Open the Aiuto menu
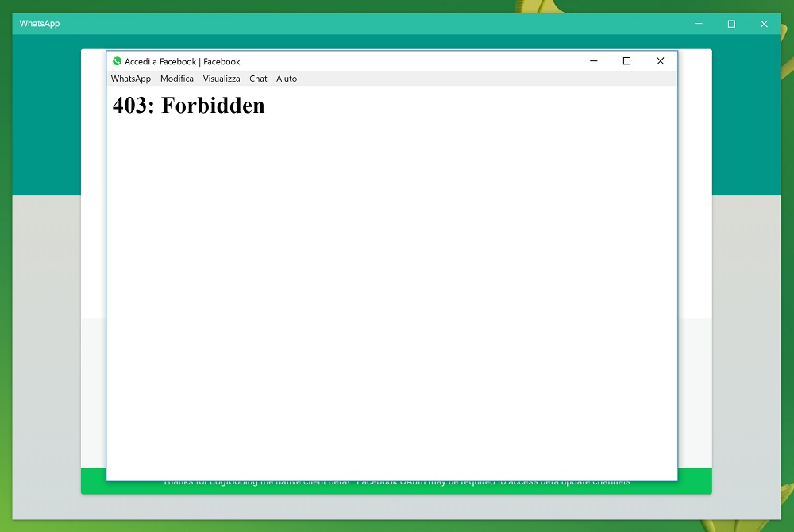 click(287, 79)
